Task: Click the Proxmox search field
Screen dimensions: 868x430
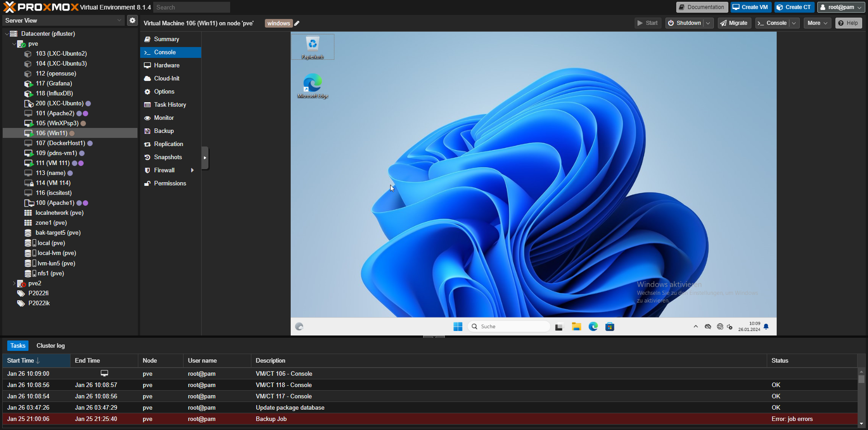Action: point(192,7)
